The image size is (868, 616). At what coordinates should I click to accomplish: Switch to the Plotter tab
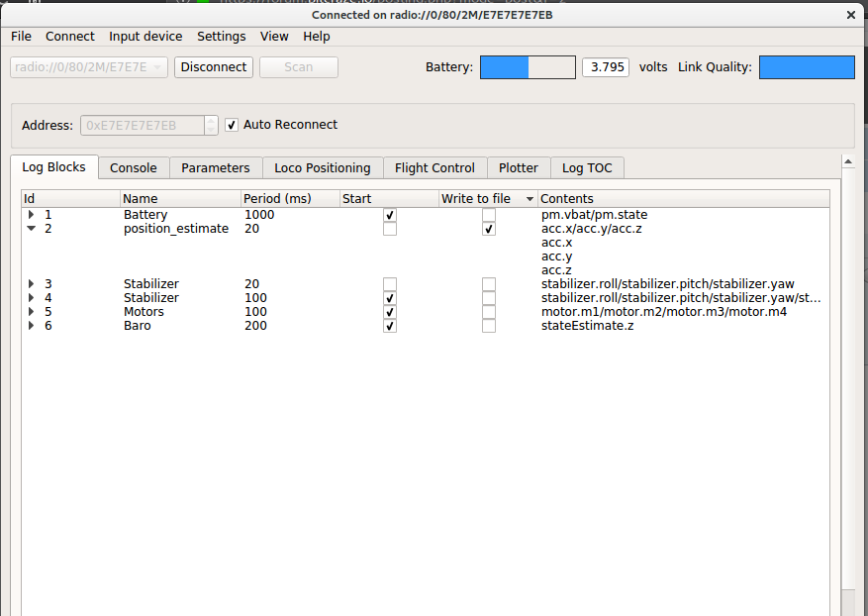coord(519,168)
